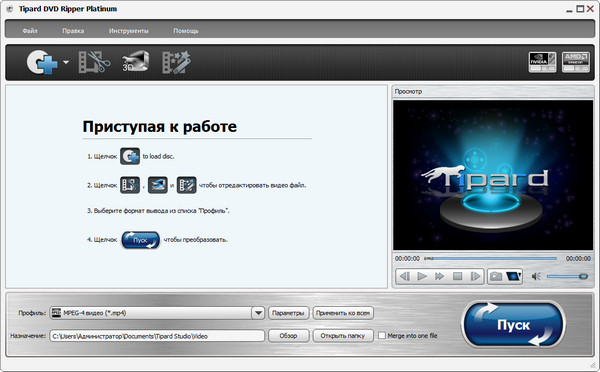The width and height of the screenshot is (600, 372).
Task: Open the Помощь menu
Action: click(186, 31)
